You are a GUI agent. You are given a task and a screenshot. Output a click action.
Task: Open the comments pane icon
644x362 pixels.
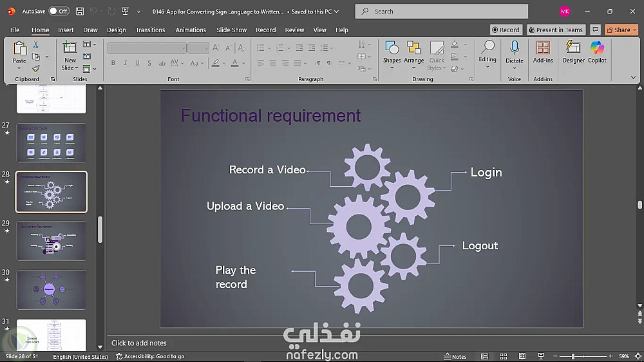(x=595, y=30)
